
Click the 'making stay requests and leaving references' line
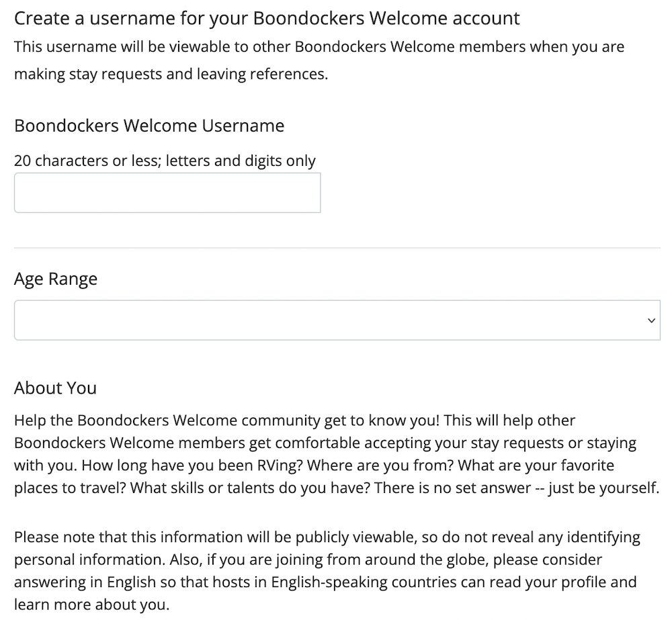[x=171, y=74]
